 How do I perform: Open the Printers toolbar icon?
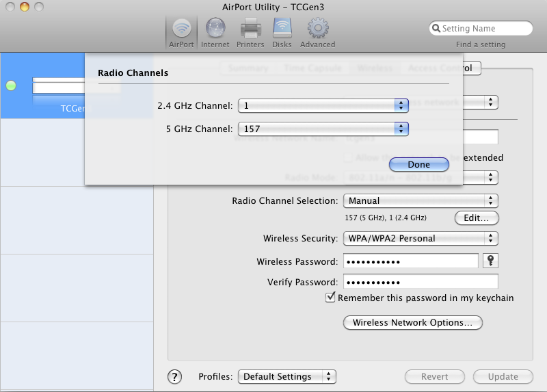point(250,33)
